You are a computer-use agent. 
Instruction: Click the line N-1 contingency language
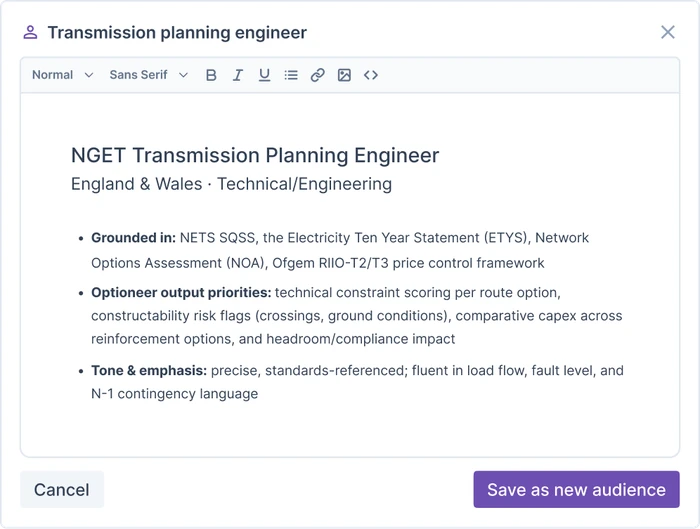(x=175, y=394)
